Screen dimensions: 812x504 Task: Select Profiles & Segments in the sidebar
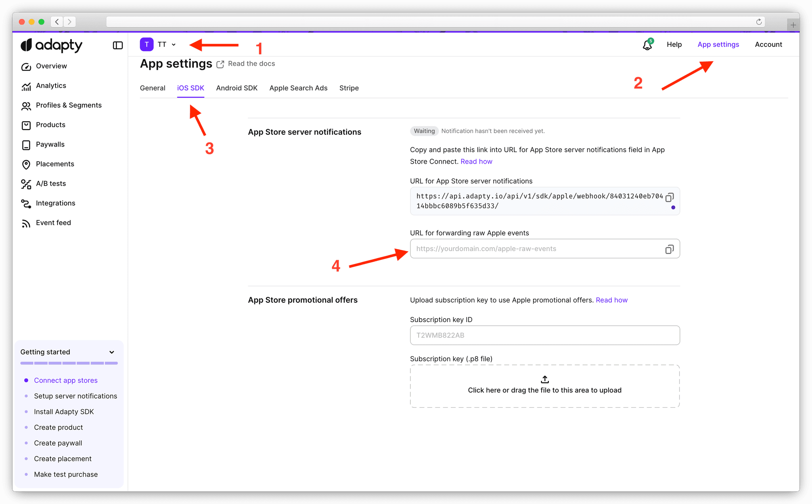[x=26, y=105]
